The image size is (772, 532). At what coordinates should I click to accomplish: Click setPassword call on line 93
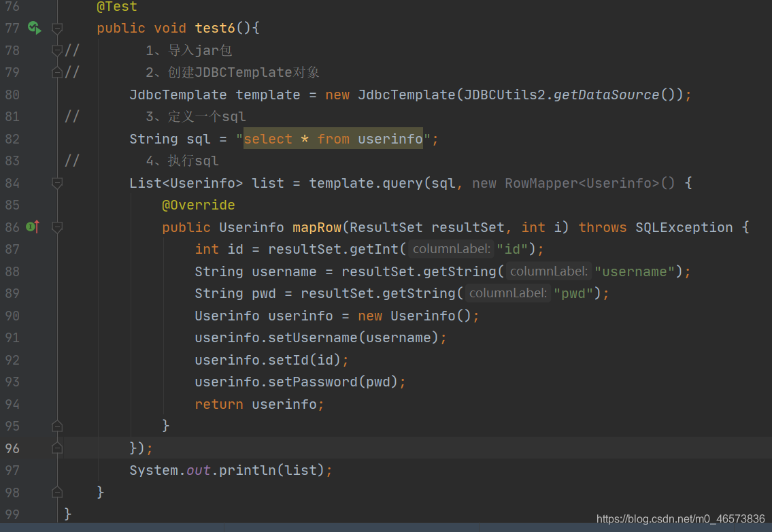point(313,382)
